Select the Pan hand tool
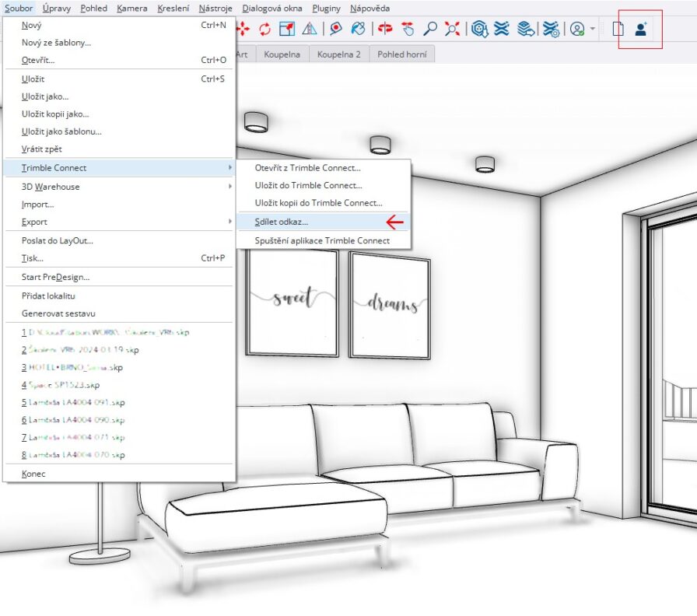This screenshot has width=697, height=616. click(x=408, y=30)
